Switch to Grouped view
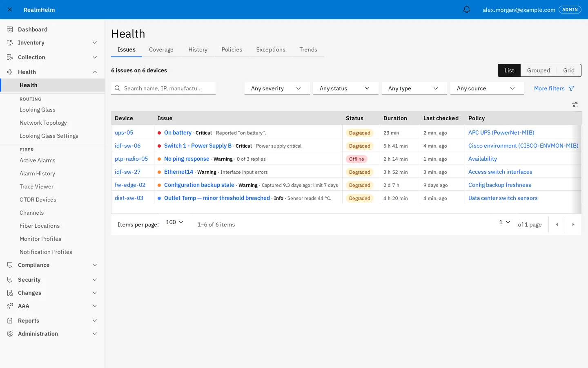 click(x=538, y=70)
